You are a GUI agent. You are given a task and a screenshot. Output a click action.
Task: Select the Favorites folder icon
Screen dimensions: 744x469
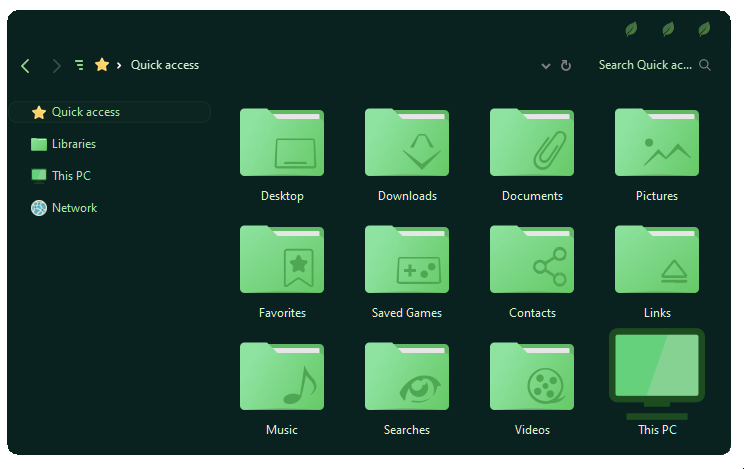[x=282, y=260]
